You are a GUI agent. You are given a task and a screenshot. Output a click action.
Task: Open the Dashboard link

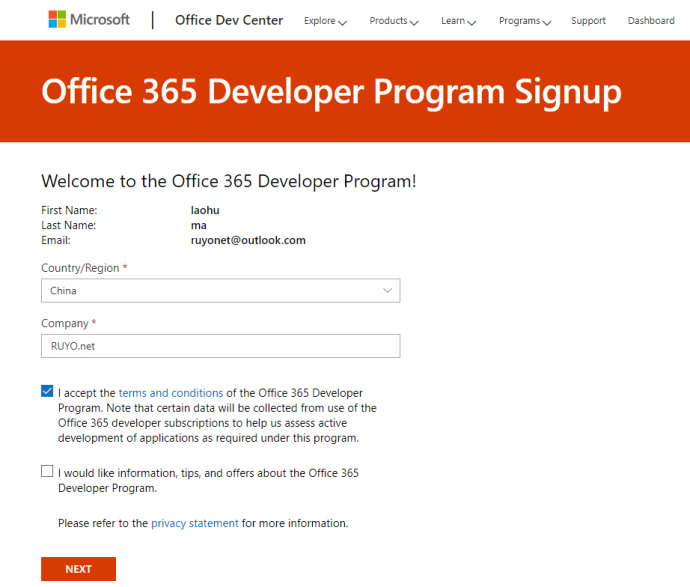coord(651,21)
